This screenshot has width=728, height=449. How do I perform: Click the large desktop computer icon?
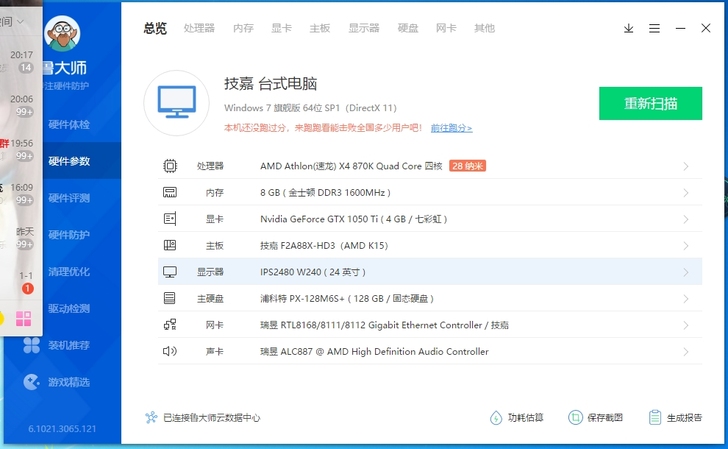176,103
